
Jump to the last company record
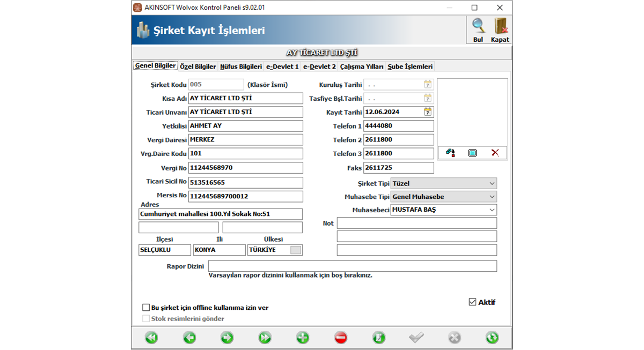tap(265, 338)
